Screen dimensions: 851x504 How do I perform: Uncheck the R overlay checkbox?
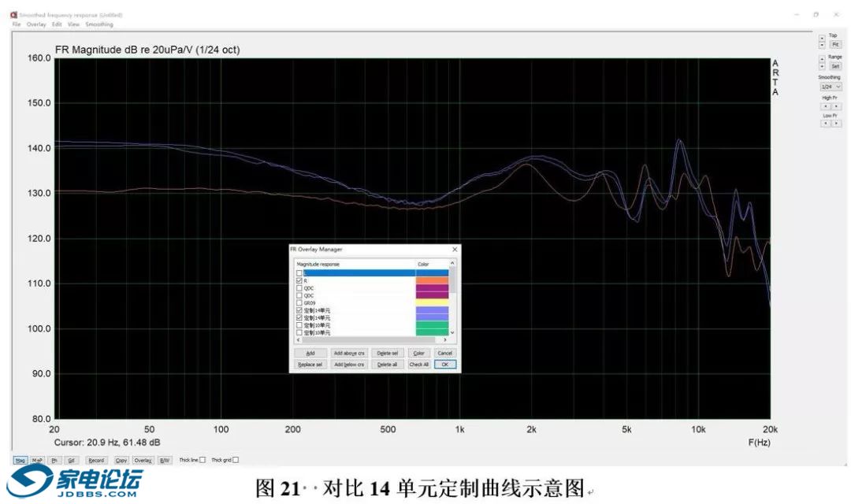(299, 280)
